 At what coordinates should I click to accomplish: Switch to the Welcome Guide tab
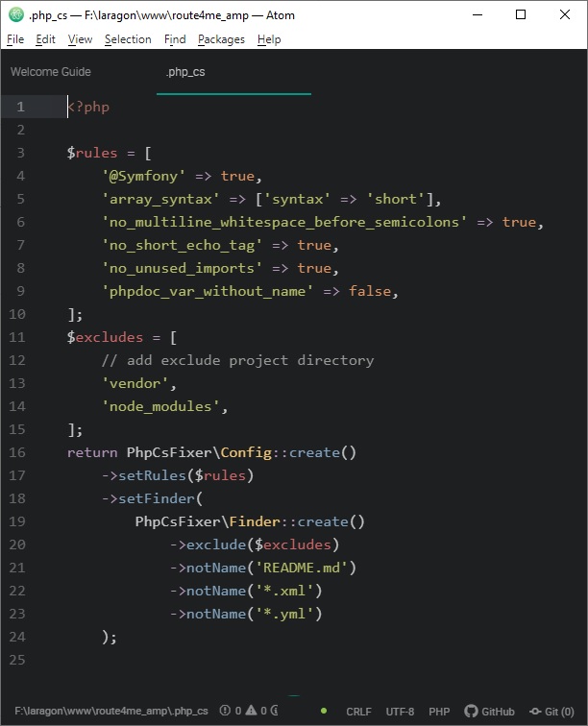pyautogui.click(x=51, y=72)
